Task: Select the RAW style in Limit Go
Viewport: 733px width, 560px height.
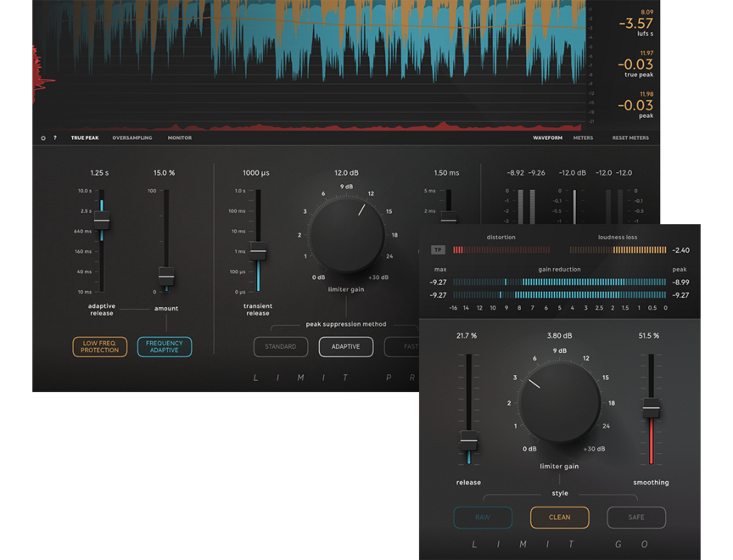Action: pyautogui.click(x=483, y=518)
